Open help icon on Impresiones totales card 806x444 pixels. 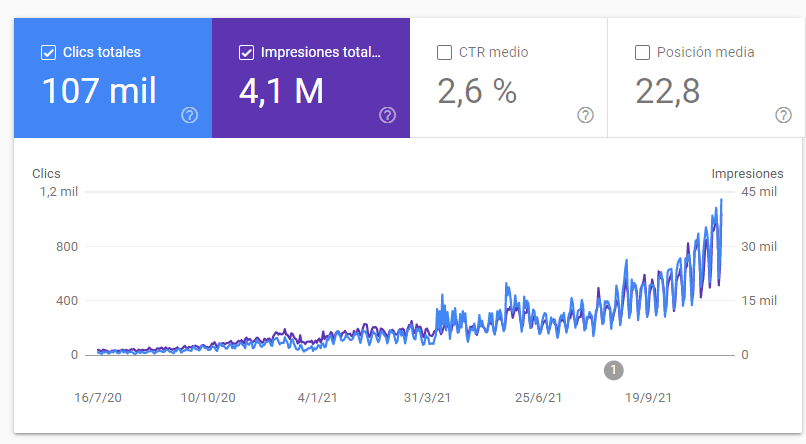(x=388, y=116)
